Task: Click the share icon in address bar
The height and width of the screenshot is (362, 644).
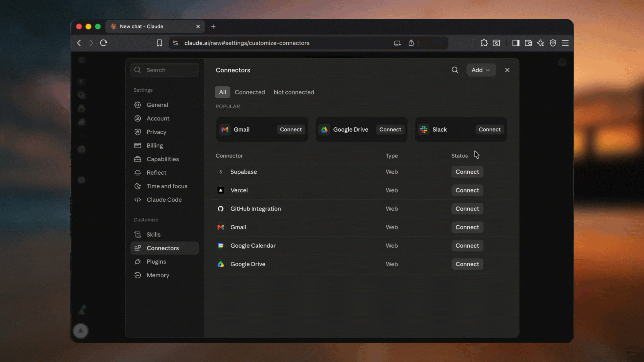Action: pos(411,43)
